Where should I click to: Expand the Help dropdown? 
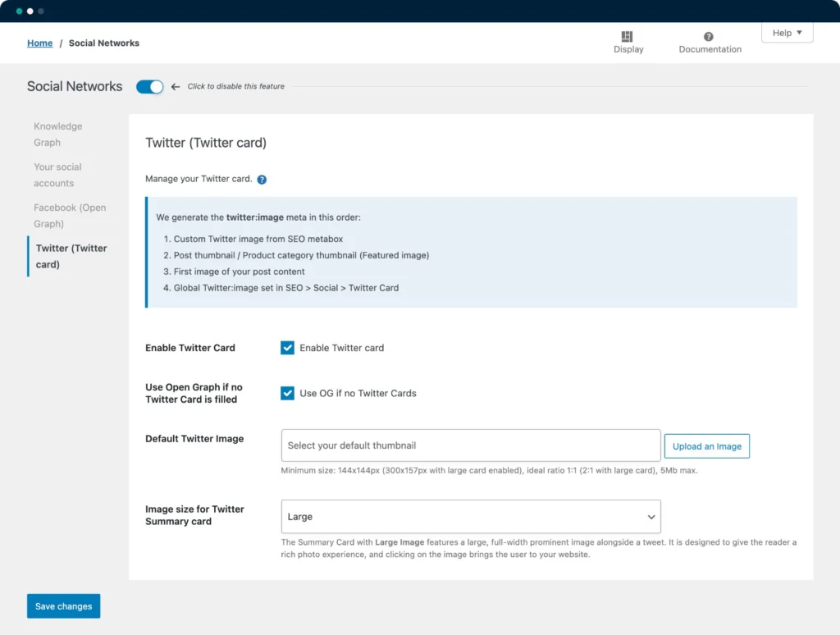click(x=787, y=33)
